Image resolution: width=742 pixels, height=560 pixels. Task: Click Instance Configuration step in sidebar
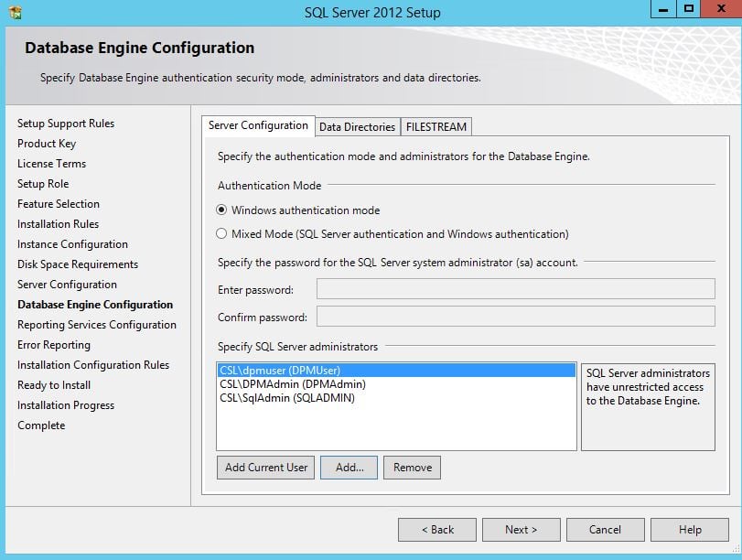pyautogui.click(x=72, y=244)
